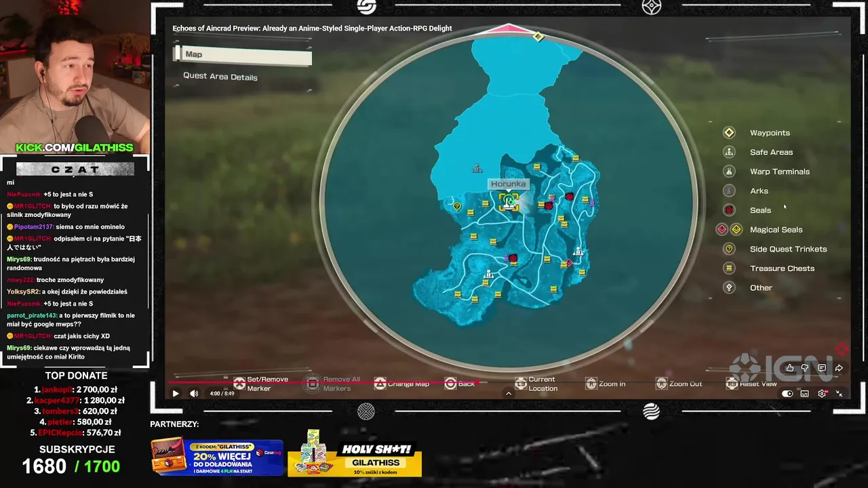Click the CZAT chat header
This screenshot has width=868, height=488.
click(x=75, y=169)
